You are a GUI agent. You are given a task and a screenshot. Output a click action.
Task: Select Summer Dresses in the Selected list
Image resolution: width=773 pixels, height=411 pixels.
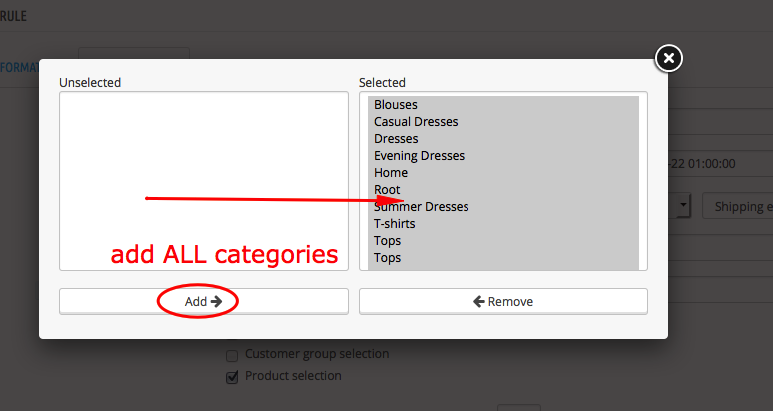421,207
